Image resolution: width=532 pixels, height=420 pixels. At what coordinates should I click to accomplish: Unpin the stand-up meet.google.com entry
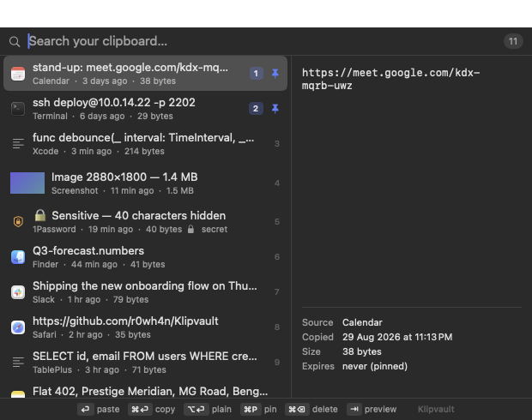coord(275,73)
